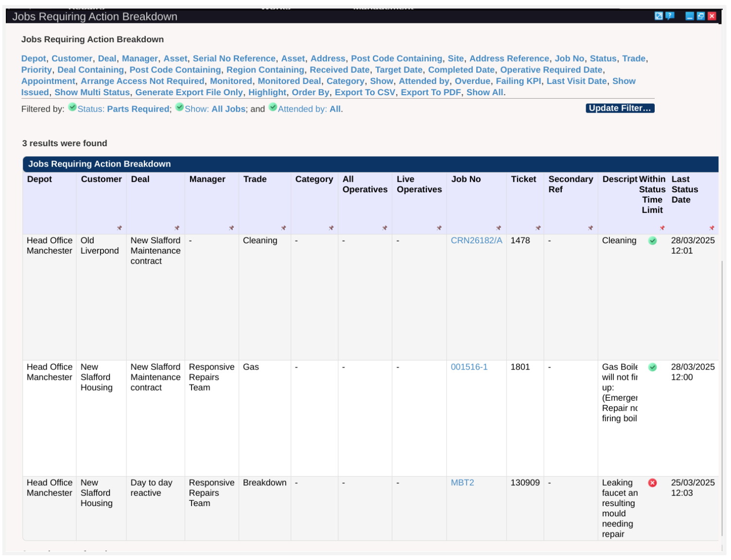
Task: Add the Customer filter
Action: pos(72,59)
